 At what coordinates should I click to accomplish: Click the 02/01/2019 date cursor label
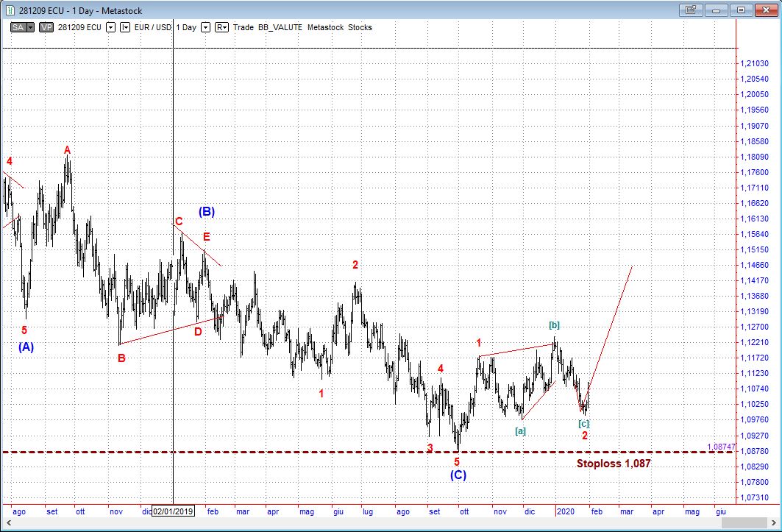click(173, 511)
